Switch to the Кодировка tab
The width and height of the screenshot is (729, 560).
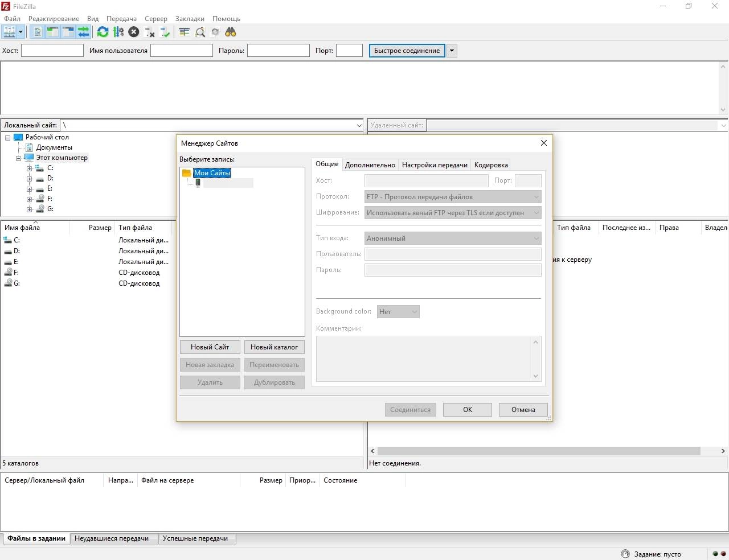[x=491, y=165]
